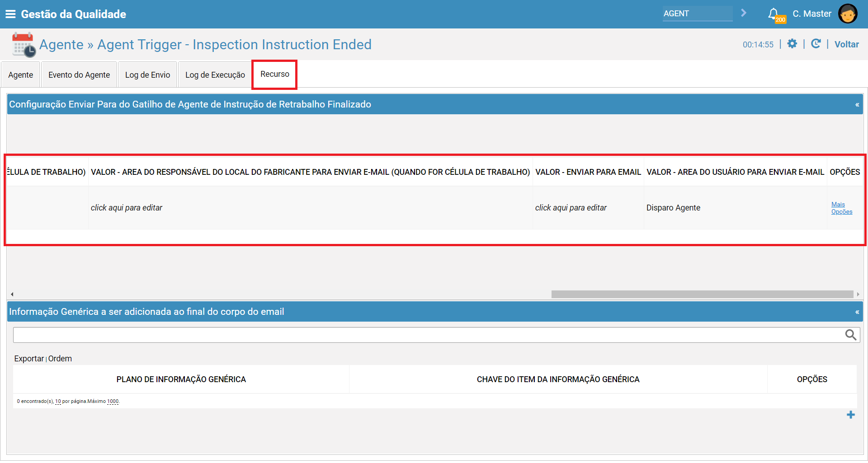This screenshot has width=868, height=463.
Task: Click the Gestão da Qualidade title
Action: [74, 14]
